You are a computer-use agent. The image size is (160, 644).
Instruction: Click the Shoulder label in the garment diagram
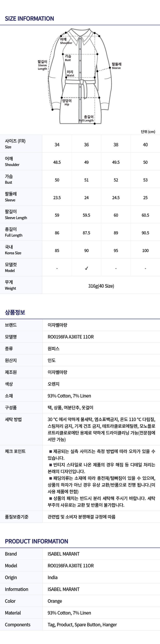[66, 41]
